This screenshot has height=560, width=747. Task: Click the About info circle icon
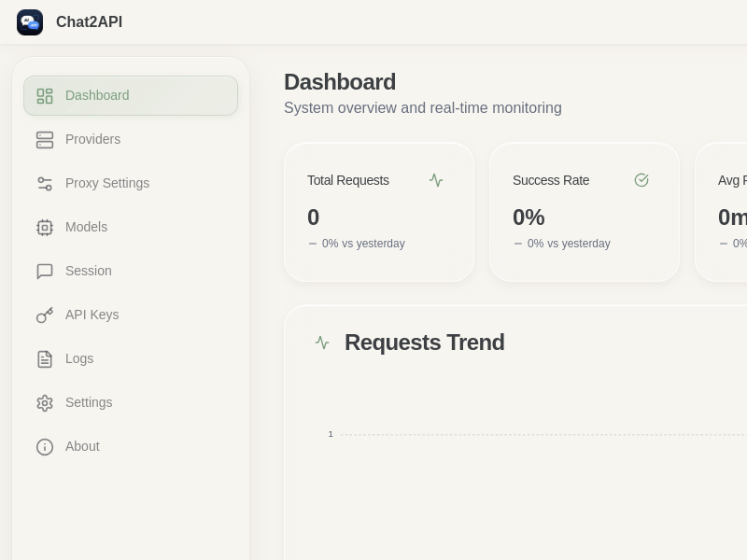tap(45, 447)
